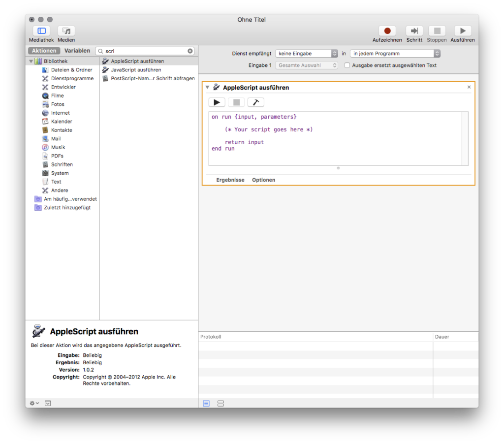Run the workflow with Ausführen
This screenshot has width=504, height=444.
(x=463, y=31)
